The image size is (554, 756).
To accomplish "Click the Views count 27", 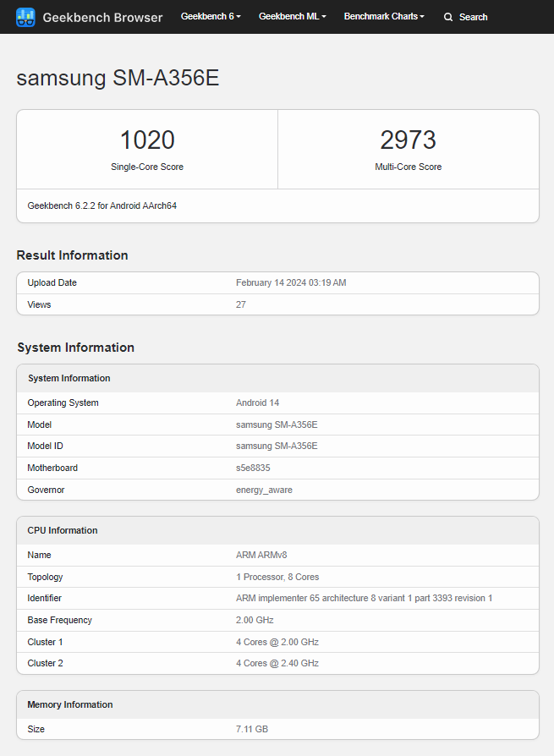I will coord(240,304).
